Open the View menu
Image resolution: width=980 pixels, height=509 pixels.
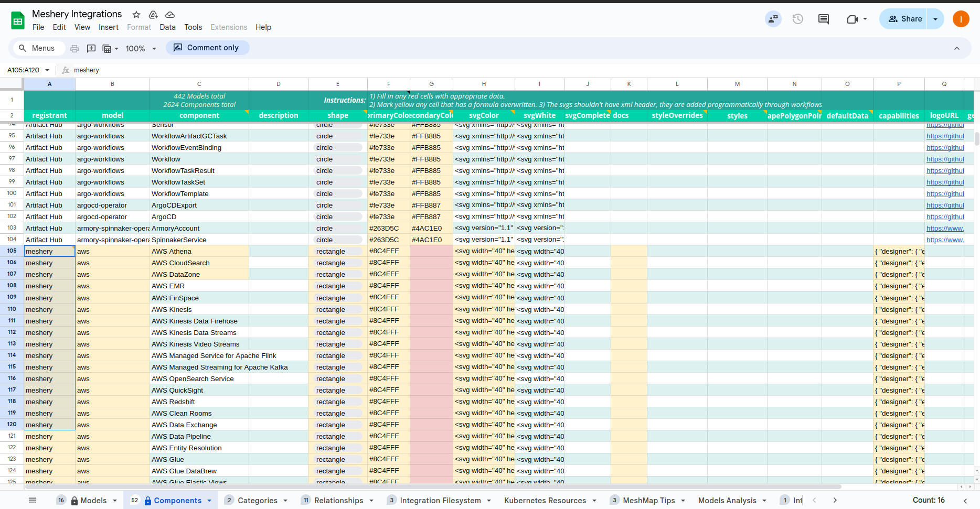tap(82, 27)
